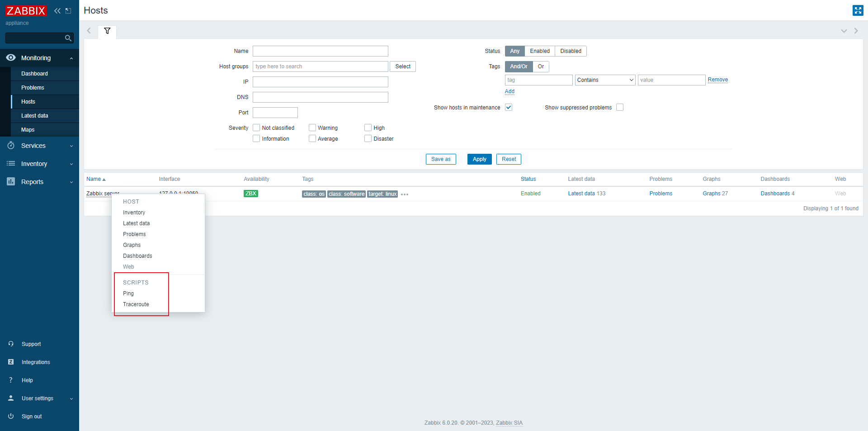Enable the Not classified severity checkbox
This screenshot has width=868, height=431.
point(256,128)
